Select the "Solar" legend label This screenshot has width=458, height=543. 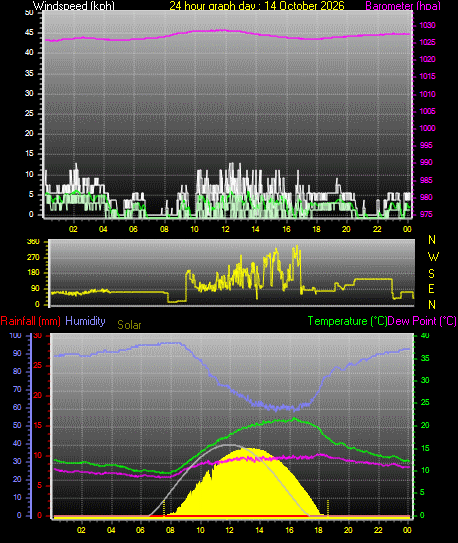pyautogui.click(x=129, y=325)
